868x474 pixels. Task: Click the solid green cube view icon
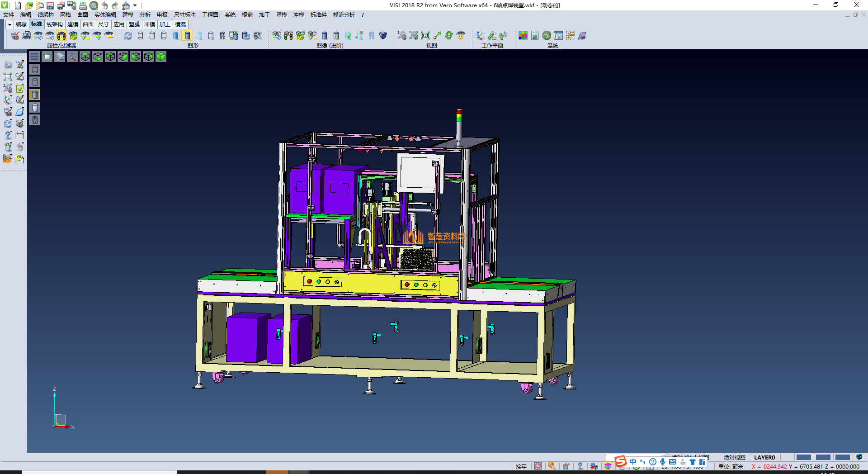(x=161, y=57)
